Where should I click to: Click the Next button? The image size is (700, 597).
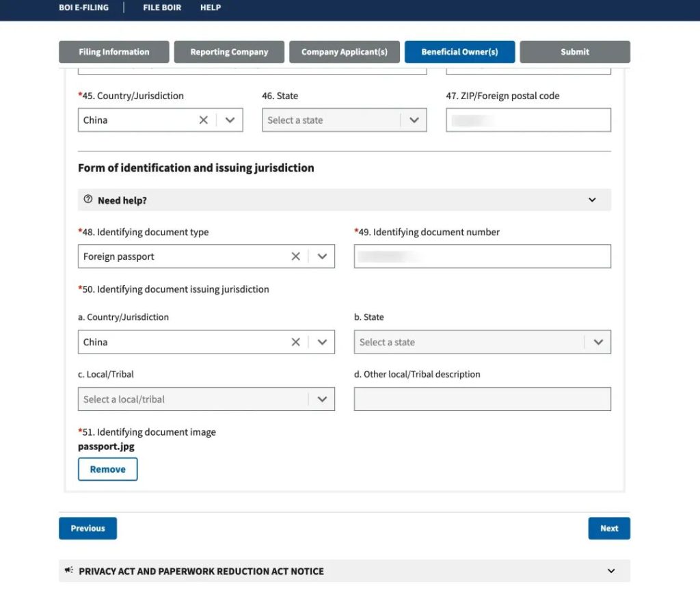click(x=608, y=529)
